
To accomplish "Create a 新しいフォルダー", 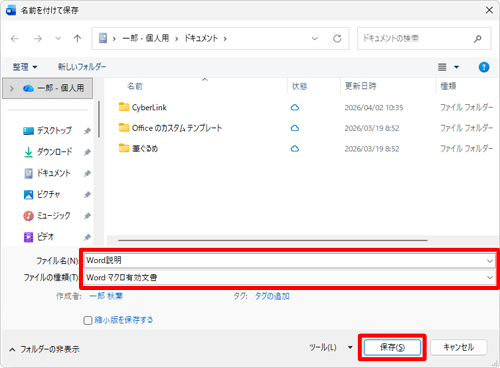I will tap(82, 67).
